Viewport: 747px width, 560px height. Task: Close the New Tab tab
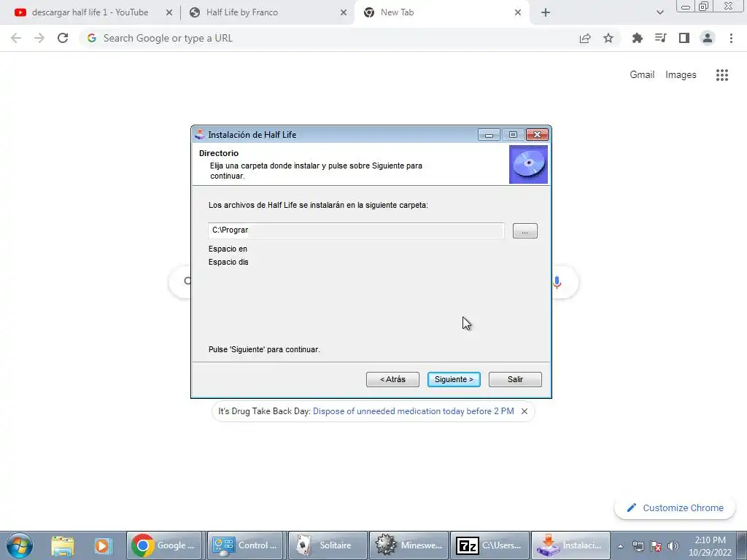[x=518, y=13]
